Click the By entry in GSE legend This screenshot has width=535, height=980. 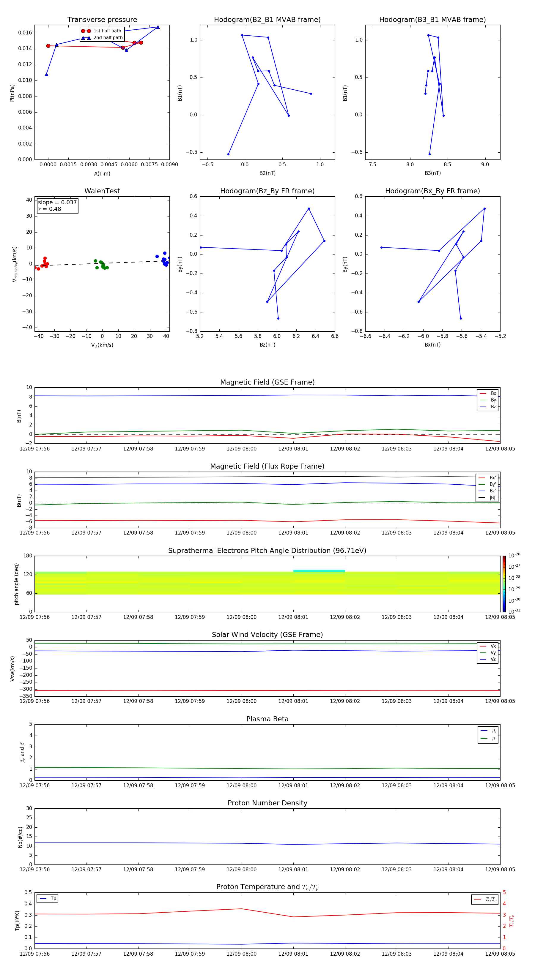[x=488, y=400]
